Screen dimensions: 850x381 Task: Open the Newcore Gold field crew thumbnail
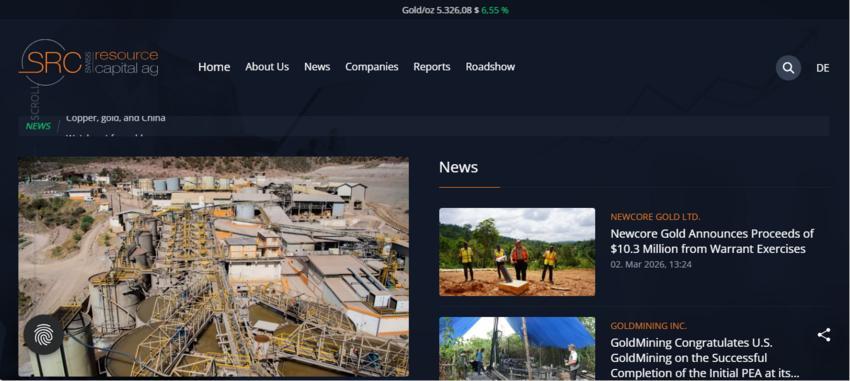517,252
